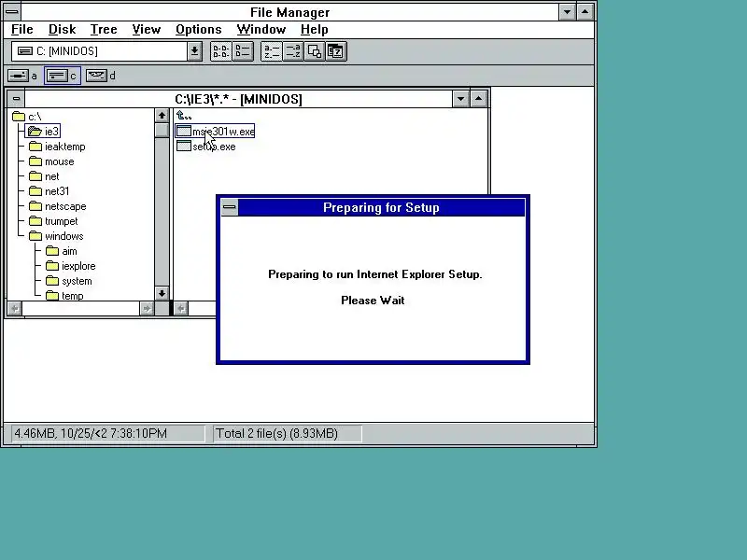Open the Window menu
747x560 pixels.
[261, 30]
